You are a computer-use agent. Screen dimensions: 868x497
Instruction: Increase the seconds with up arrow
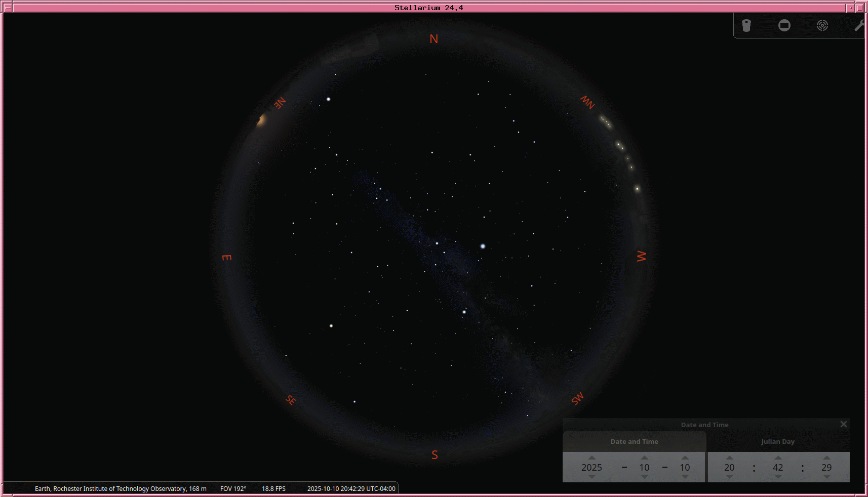[826, 458]
